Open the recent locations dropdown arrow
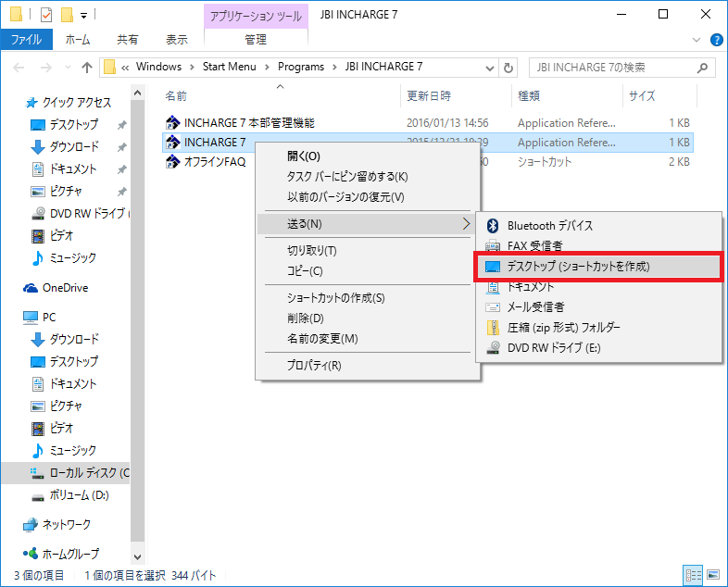 (x=68, y=68)
